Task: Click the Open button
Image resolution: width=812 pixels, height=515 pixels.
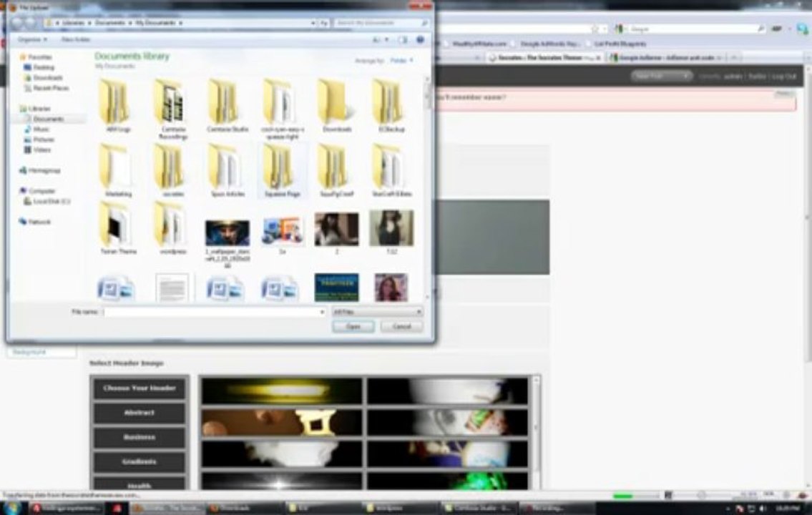Action: click(x=353, y=327)
